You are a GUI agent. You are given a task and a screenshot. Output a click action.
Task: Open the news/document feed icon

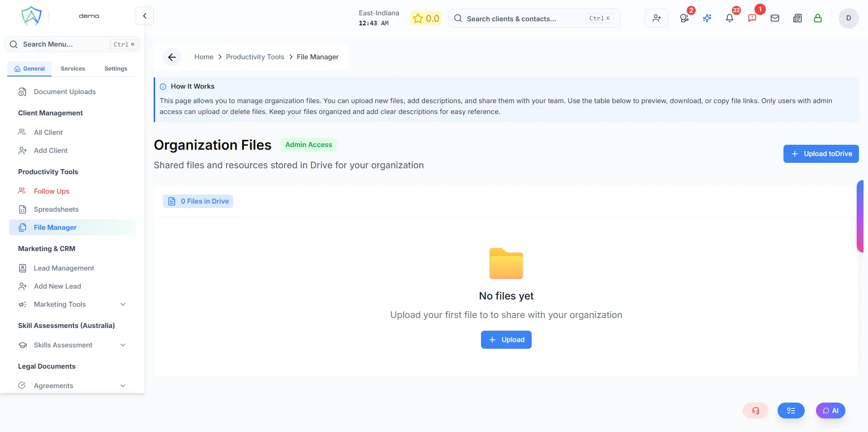797,18
